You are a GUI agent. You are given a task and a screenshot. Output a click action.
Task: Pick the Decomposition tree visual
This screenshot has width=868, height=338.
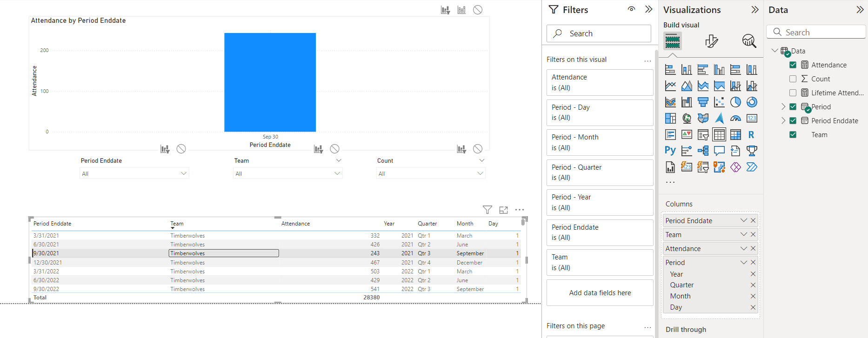(703, 151)
